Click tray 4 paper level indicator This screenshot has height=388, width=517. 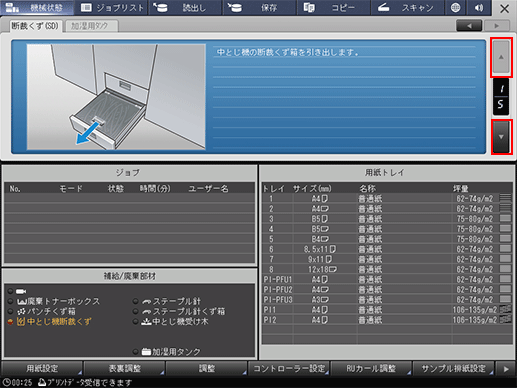pos(505,228)
